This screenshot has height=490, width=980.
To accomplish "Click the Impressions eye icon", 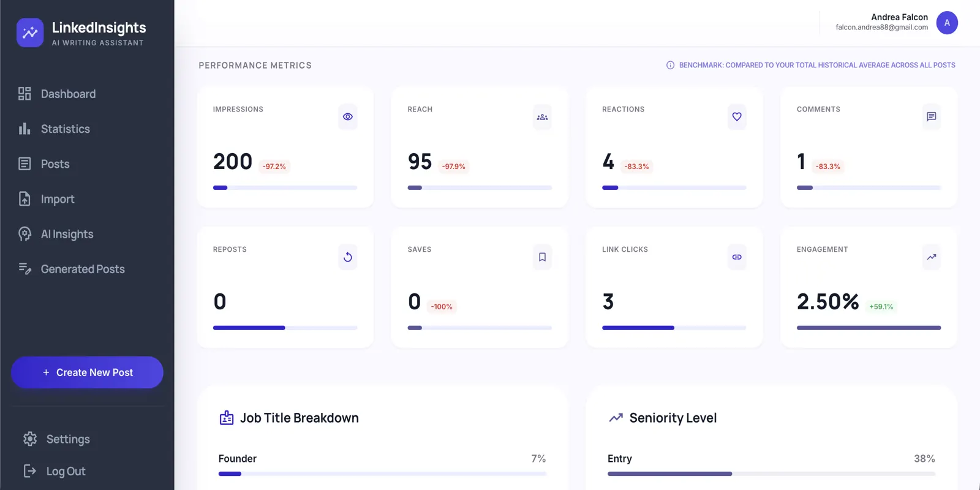I will pyautogui.click(x=348, y=117).
